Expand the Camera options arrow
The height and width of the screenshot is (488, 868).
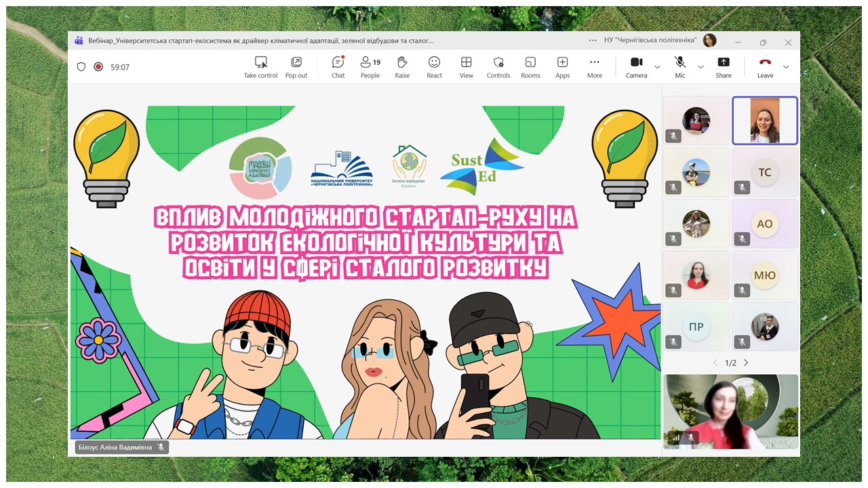pos(657,67)
